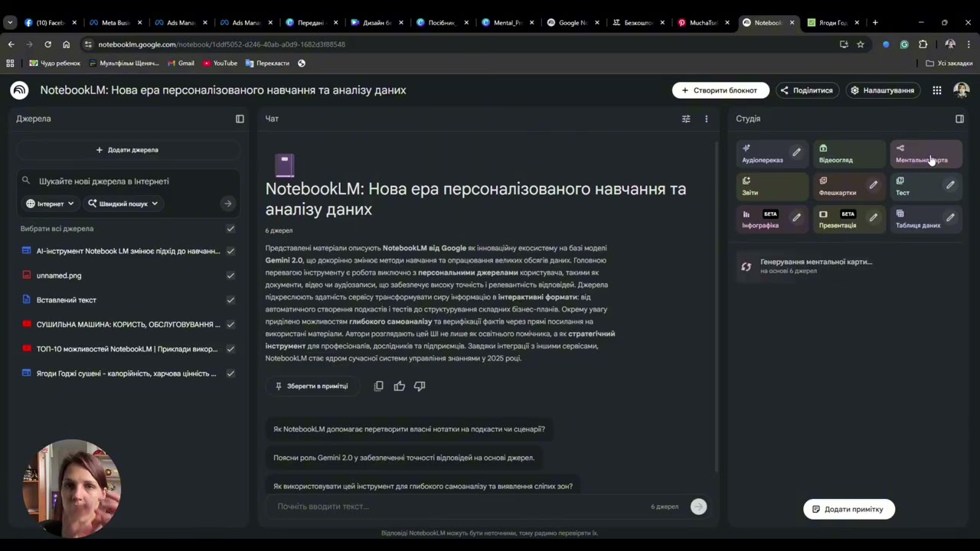Give the summary a thumbs up
This screenshot has width=980, height=551.
[x=399, y=386]
